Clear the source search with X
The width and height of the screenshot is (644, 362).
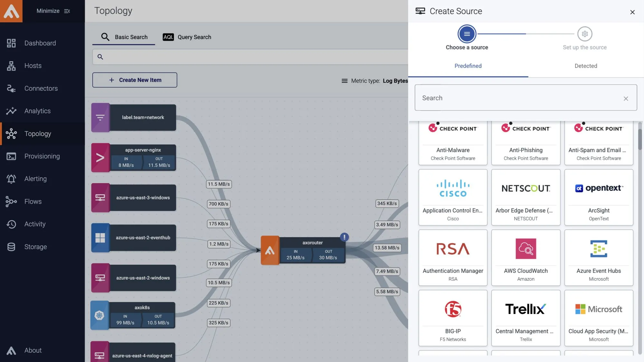pyautogui.click(x=626, y=99)
